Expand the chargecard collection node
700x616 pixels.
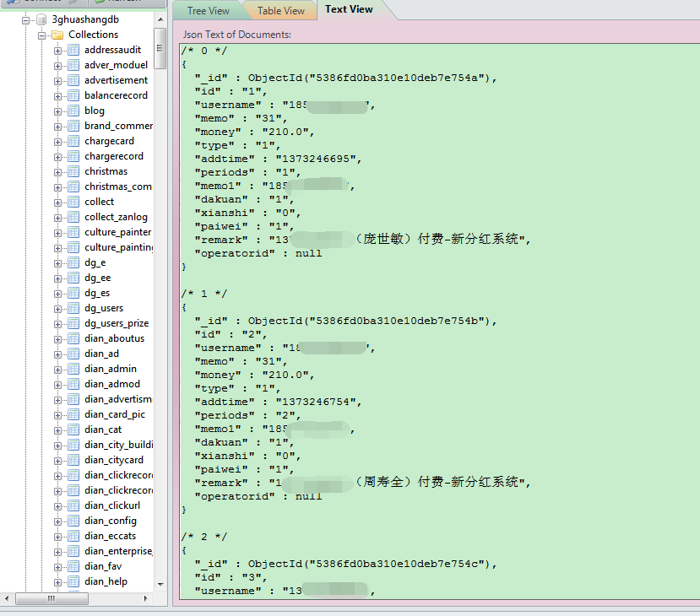click(57, 142)
